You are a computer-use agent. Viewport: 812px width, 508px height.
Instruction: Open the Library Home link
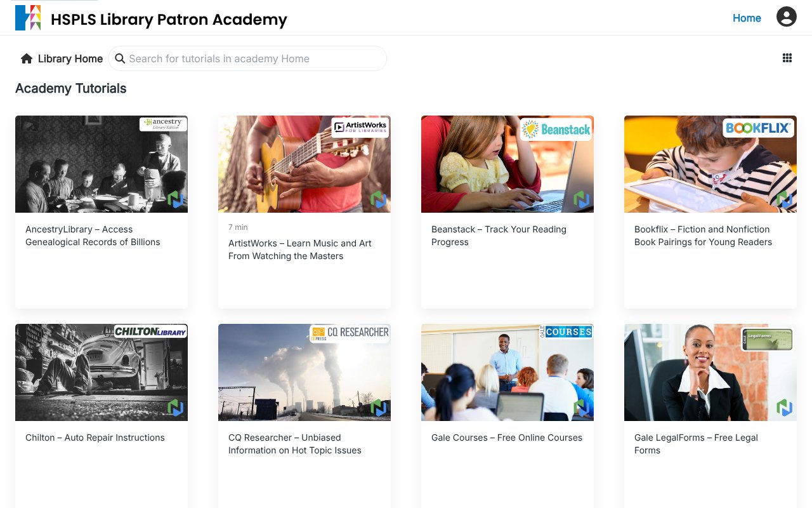click(x=70, y=58)
